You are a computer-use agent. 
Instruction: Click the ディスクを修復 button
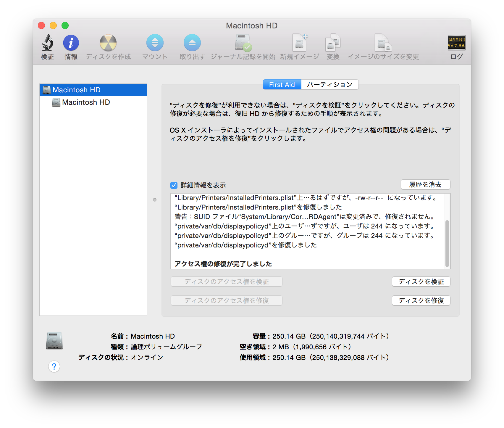coord(421,300)
